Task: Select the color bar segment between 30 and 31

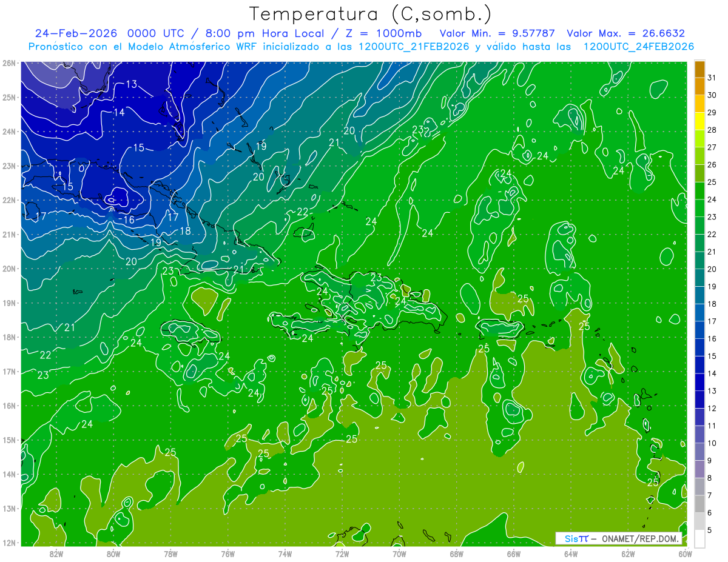Action: coord(699,87)
